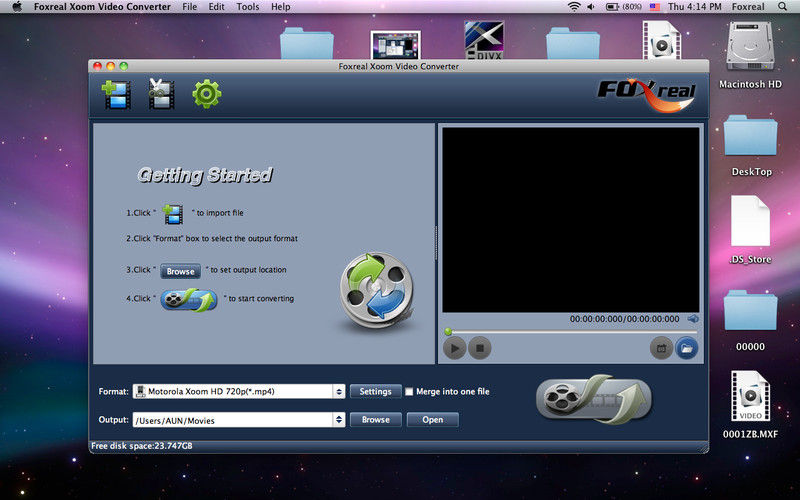The height and width of the screenshot is (500, 800).
Task: Click Browse next to the Output field
Action: coord(376,420)
